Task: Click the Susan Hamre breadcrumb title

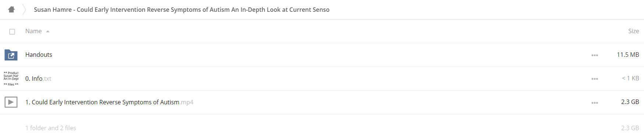Action: click(x=182, y=10)
